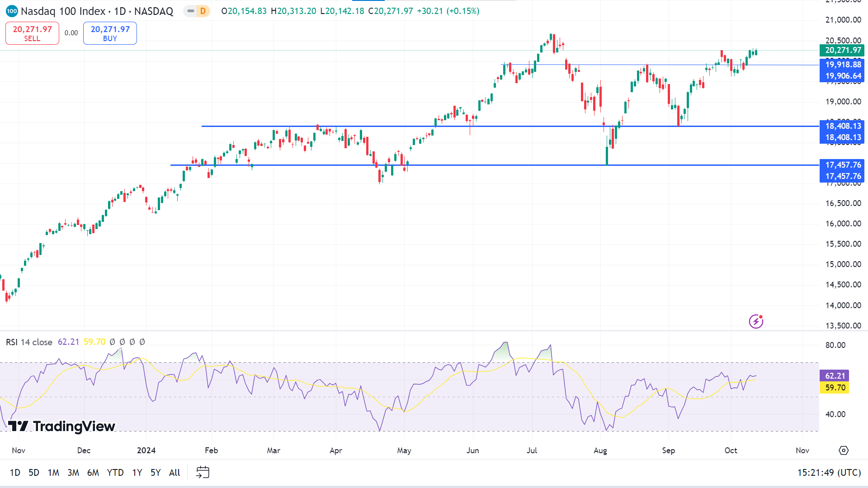
Task: Click the yellow RSI MA value 59.70 in legend
Action: [x=94, y=342]
